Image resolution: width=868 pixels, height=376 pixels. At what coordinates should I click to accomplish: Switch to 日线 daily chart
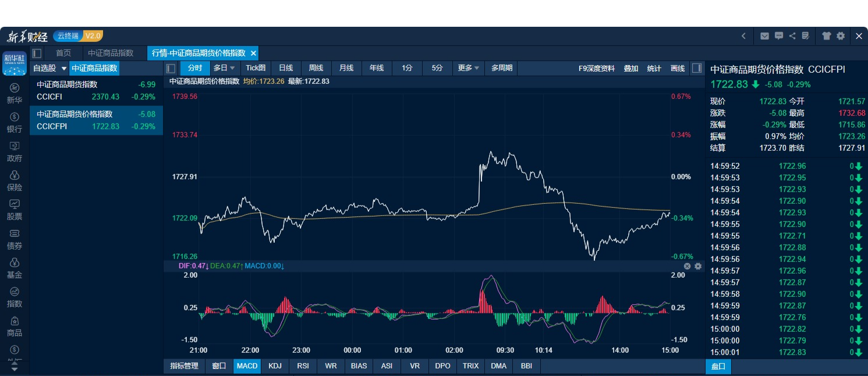[286, 68]
